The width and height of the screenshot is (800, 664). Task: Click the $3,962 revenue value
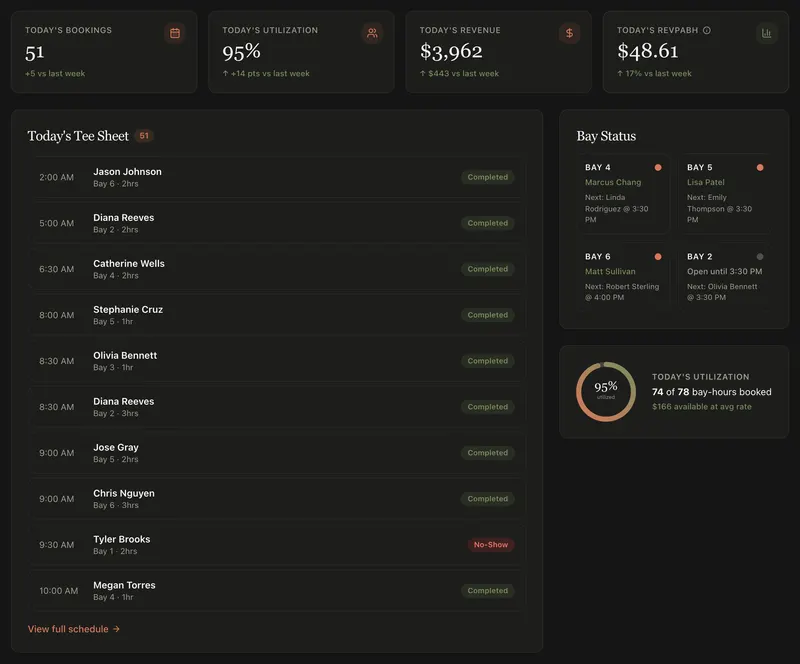(451, 52)
